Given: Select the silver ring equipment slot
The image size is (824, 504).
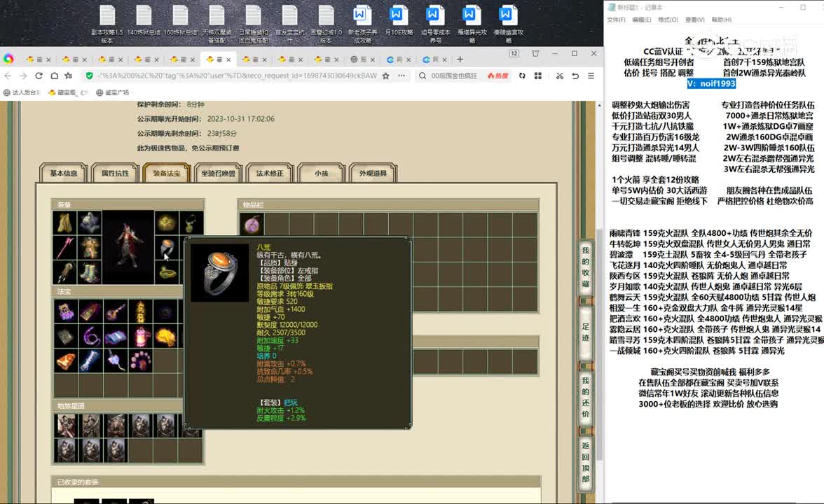Looking at the screenshot, I should 167,247.
